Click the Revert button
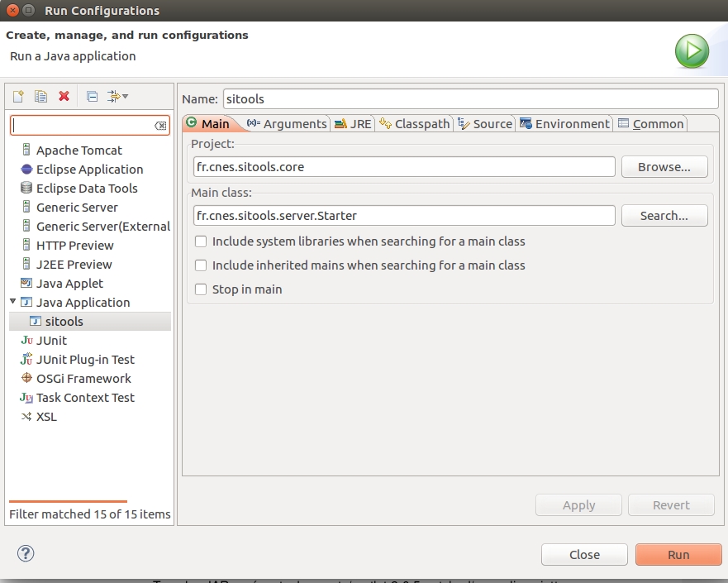This screenshot has width=728, height=583. [x=671, y=505]
